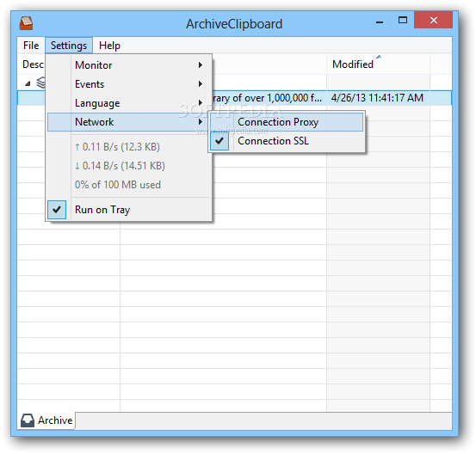This screenshot has width=476, height=454.
Task: Click the Network submenu arrow
Action: [x=201, y=122]
